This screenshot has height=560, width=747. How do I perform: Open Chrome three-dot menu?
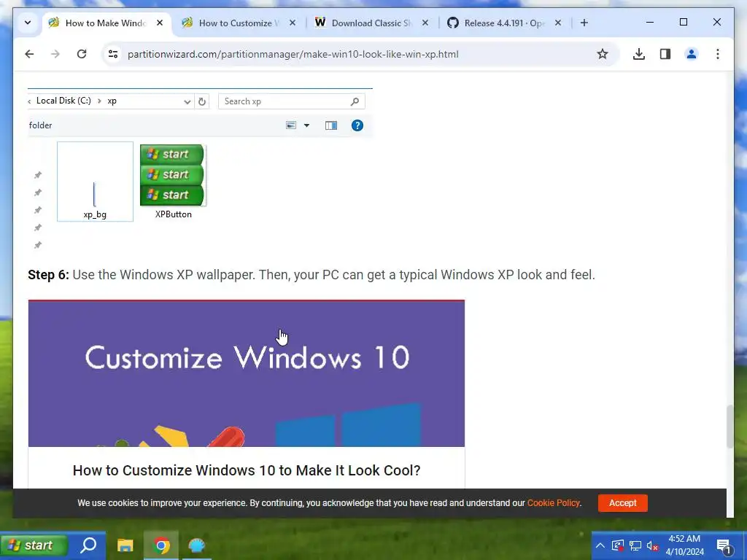718,54
